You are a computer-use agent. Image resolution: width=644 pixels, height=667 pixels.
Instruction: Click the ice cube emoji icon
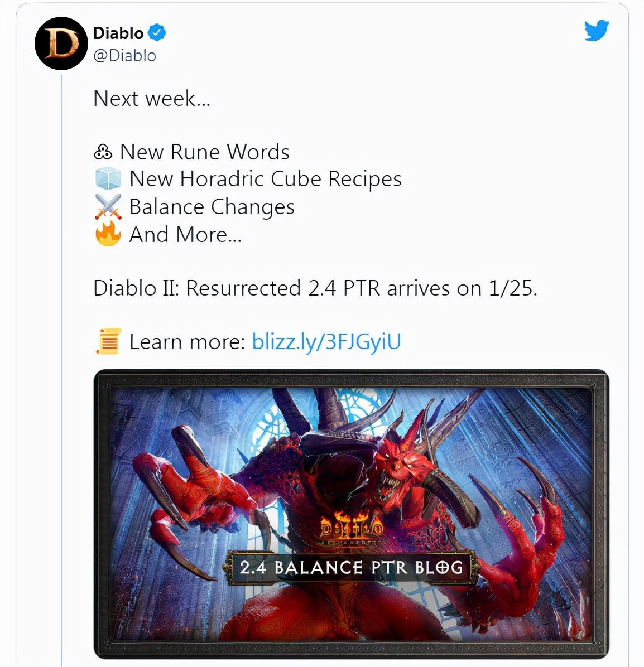pos(108,178)
